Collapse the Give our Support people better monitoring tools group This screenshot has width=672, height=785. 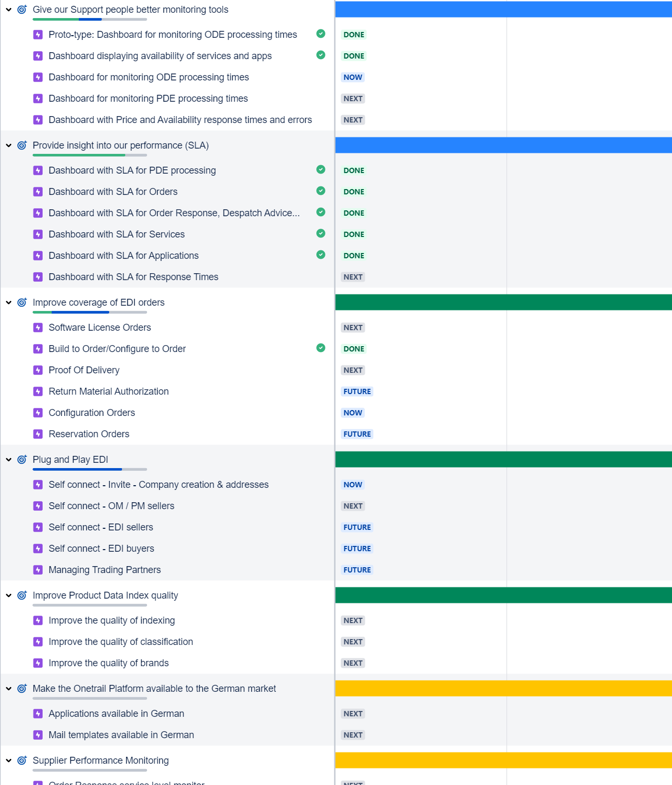tap(9, 10)
